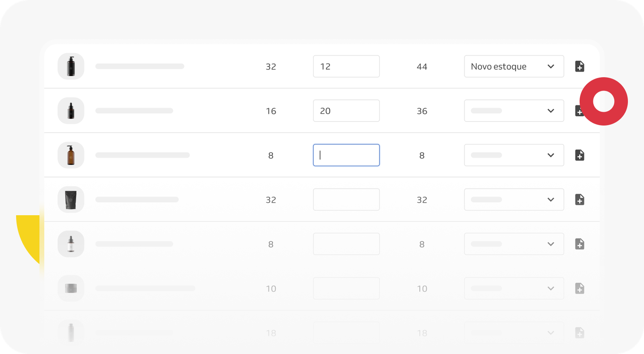The width and height of the screenshot is (644, 354).
Task: Open the black dropper bottle product image
Action: 71,111
